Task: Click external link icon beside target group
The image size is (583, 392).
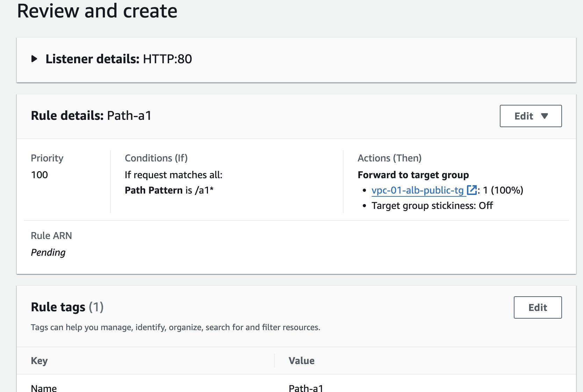Action: click(x=472, y=190)
